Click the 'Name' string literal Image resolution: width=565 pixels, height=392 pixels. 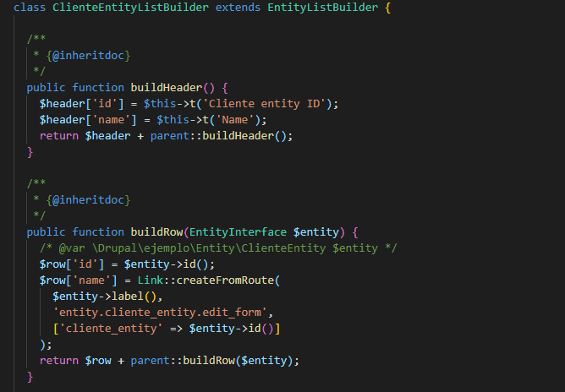click(x=235, y=120)
